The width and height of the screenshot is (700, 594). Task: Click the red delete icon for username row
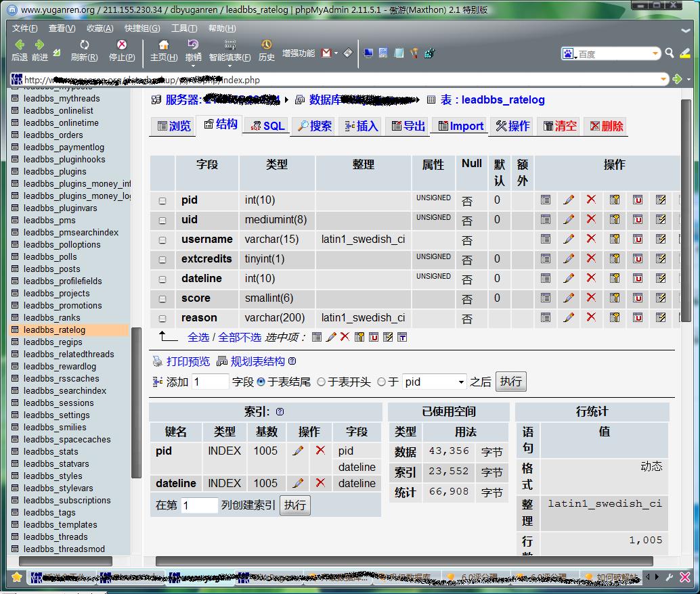(591, 239)
